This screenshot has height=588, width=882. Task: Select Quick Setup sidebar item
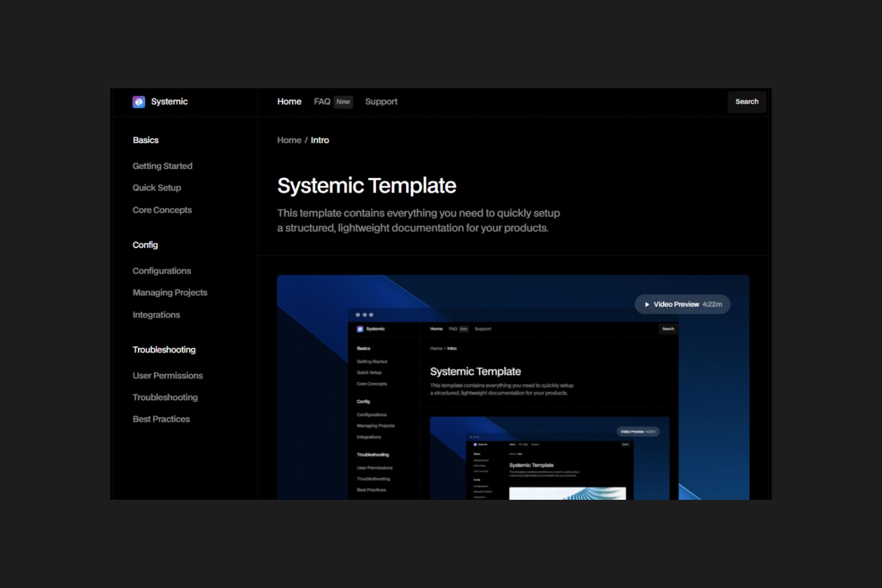coord(157,188)
